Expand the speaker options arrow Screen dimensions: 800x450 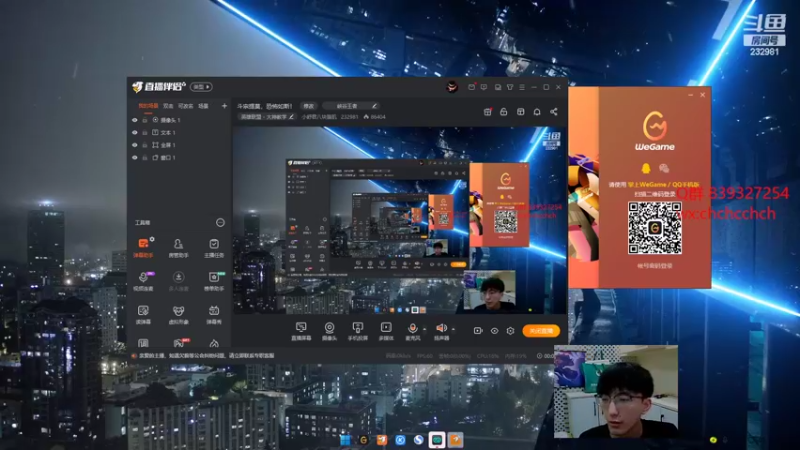pyautogui.click(x=453, y=329)
